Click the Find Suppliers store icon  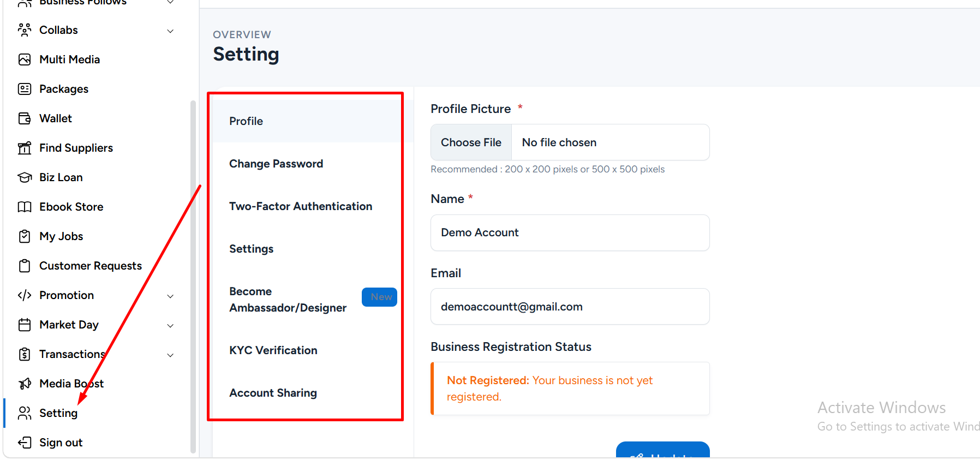25,148
